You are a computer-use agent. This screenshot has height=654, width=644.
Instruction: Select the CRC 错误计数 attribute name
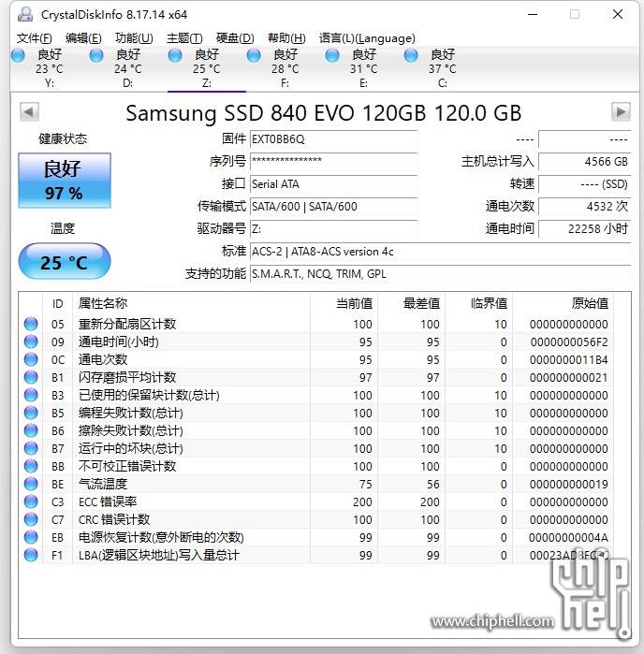click(114, 519)
